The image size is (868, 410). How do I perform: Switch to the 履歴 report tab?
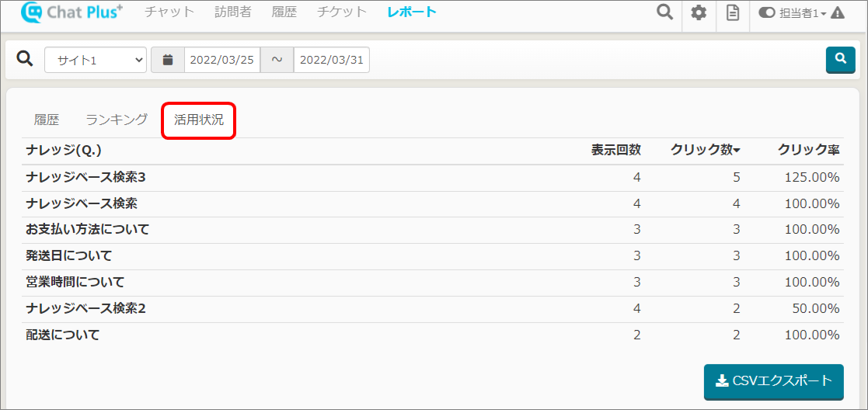[x=47, y=120]
